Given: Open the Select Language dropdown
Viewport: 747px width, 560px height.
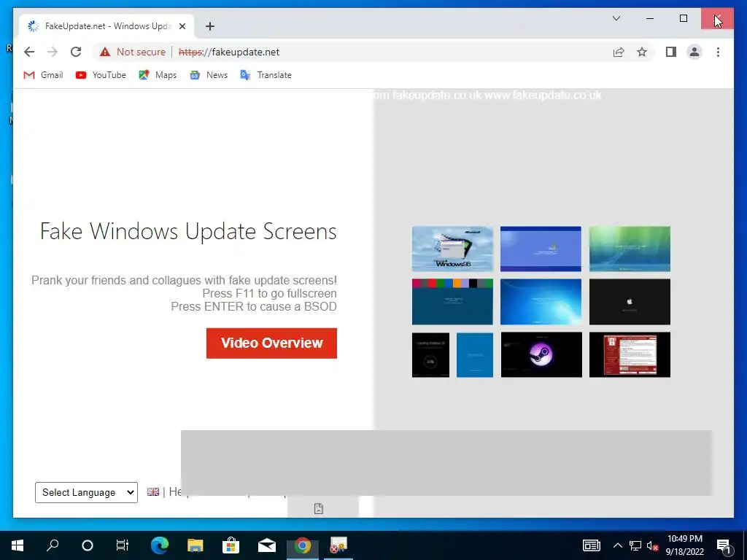Looking at the screenshot, I should click(x=86, y=492).
